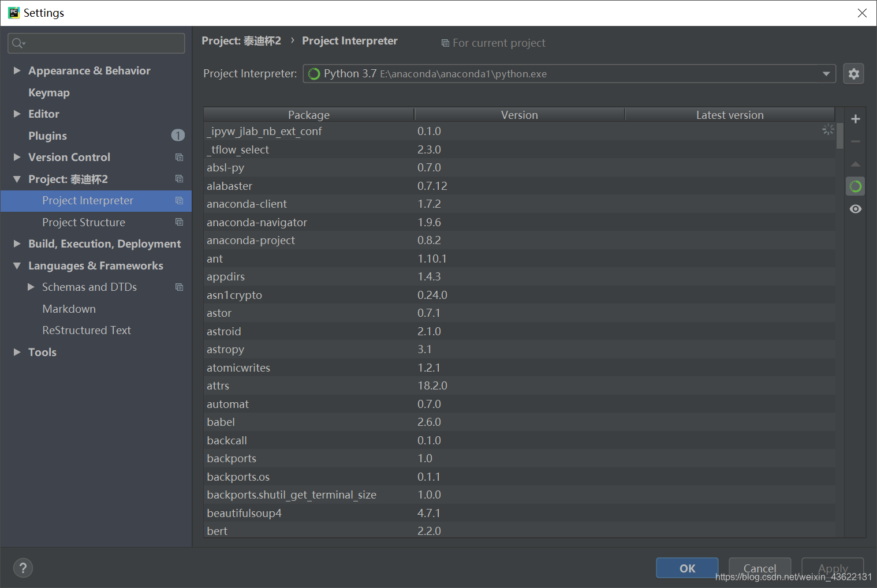Click the settings search input field
The image size is (877, 588).
96,43
